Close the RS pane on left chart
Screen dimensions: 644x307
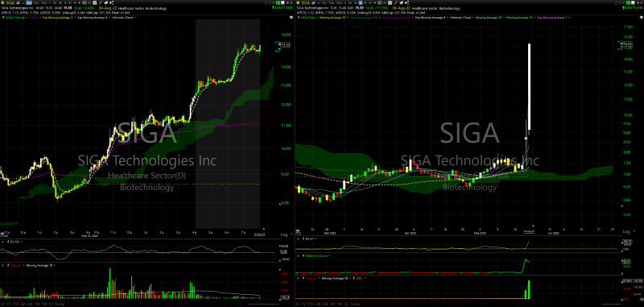[3, 242]
